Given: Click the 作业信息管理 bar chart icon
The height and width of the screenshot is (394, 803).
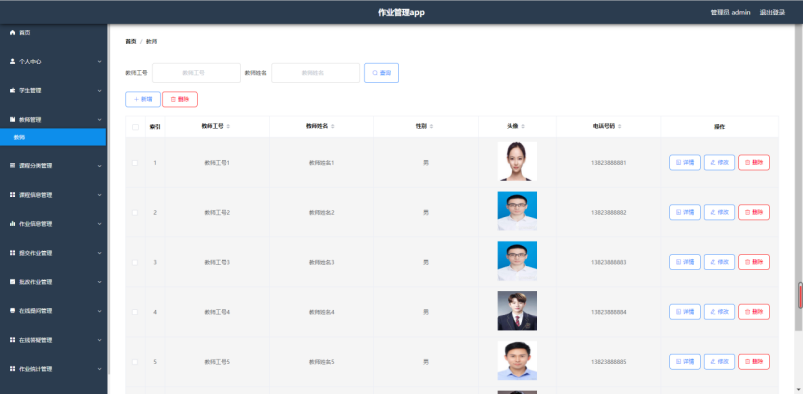Looking at the screenshot, I should 13,224.
